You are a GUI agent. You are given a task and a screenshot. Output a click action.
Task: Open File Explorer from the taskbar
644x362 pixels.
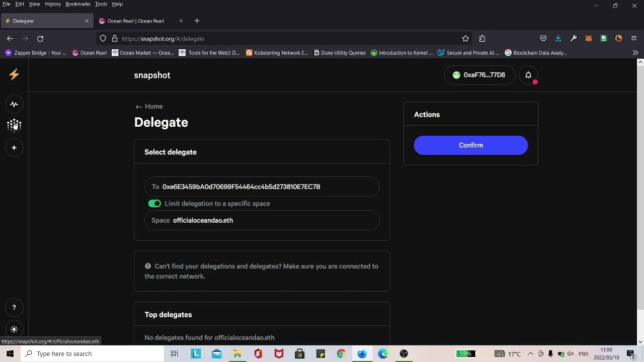click(237, 353)
